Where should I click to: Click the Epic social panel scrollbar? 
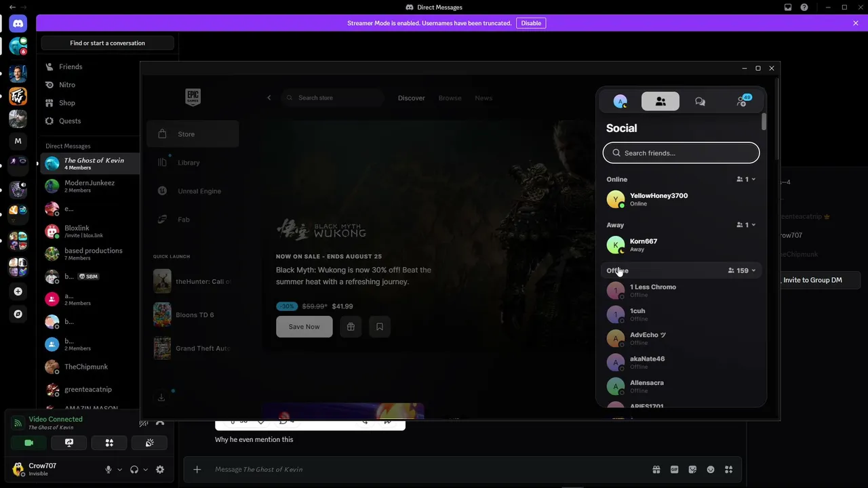pos(764,122)
